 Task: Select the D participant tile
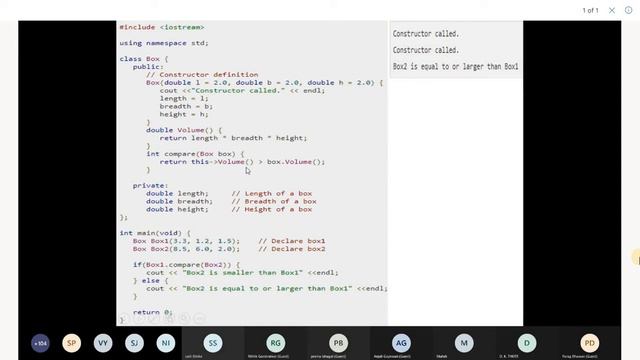(x=527, y=343)
